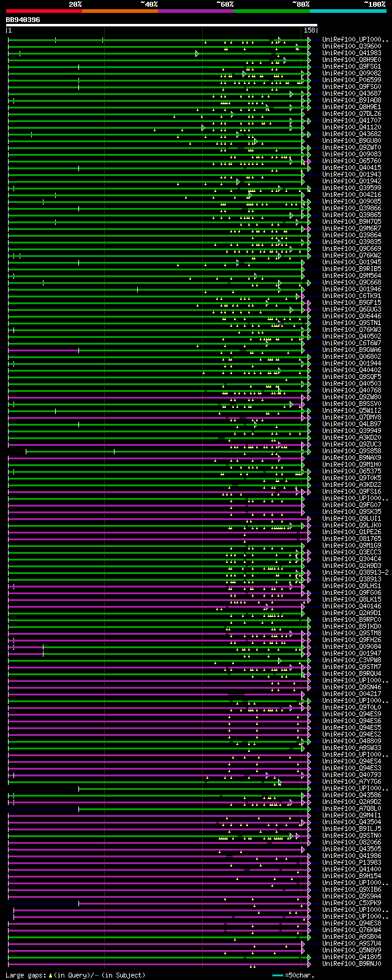Click the cyan ~100% identity color band

tap(347, 11)
